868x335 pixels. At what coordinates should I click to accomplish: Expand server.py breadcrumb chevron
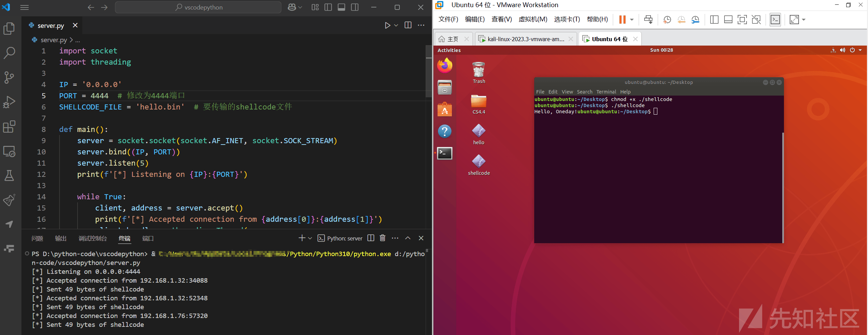tap(71, 40)
